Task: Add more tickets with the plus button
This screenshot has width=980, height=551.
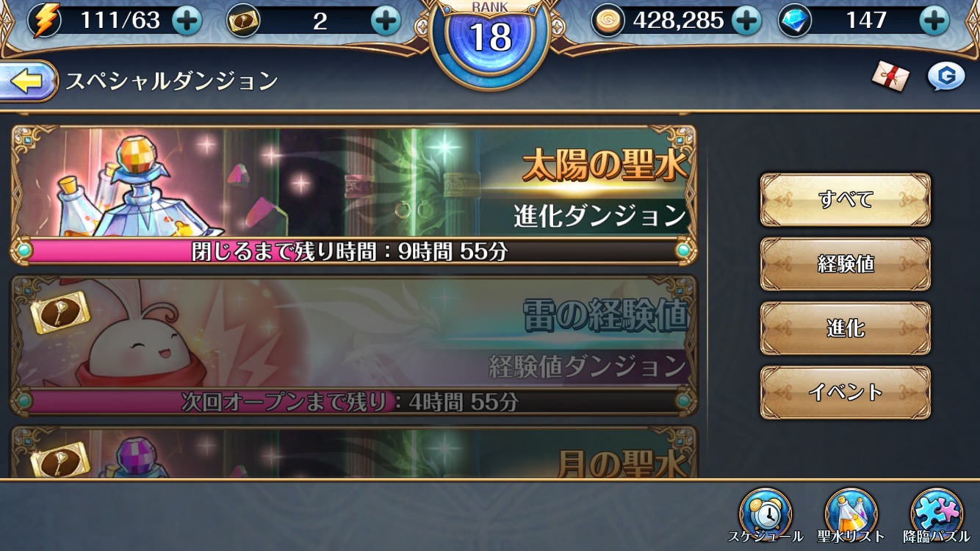Action: click(x=386, y=21)
